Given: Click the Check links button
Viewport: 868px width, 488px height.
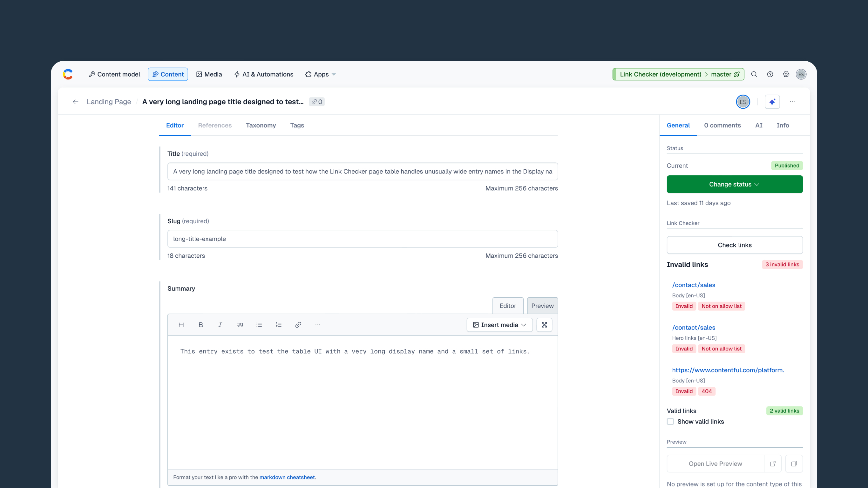Looking at the screenshot, I should click(735, 245).
